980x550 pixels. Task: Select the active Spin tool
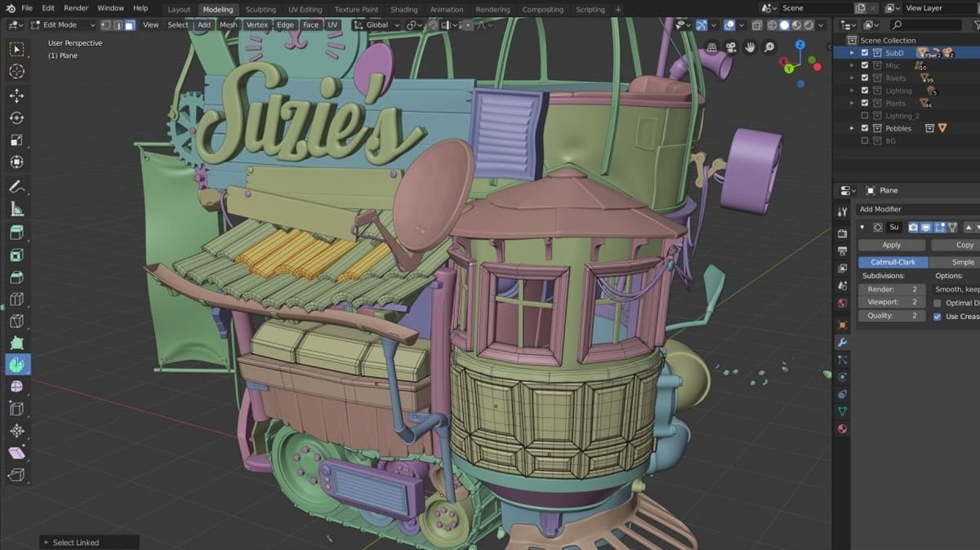coord(16,365)
